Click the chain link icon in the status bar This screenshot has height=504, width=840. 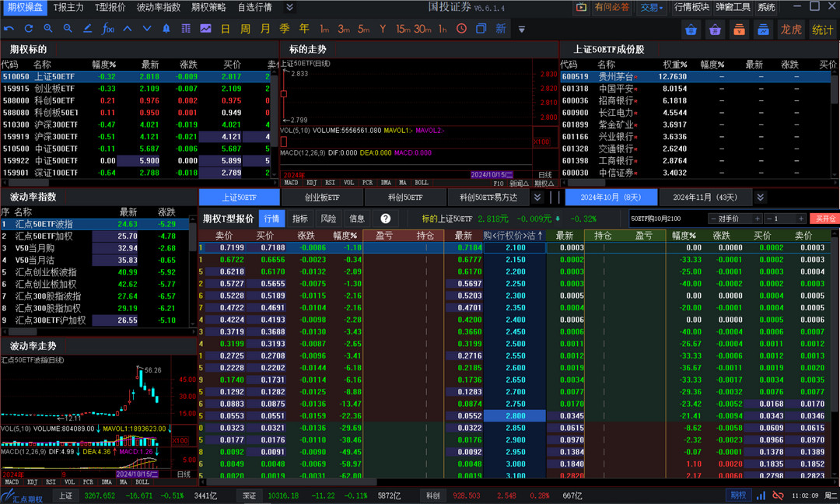778,495
